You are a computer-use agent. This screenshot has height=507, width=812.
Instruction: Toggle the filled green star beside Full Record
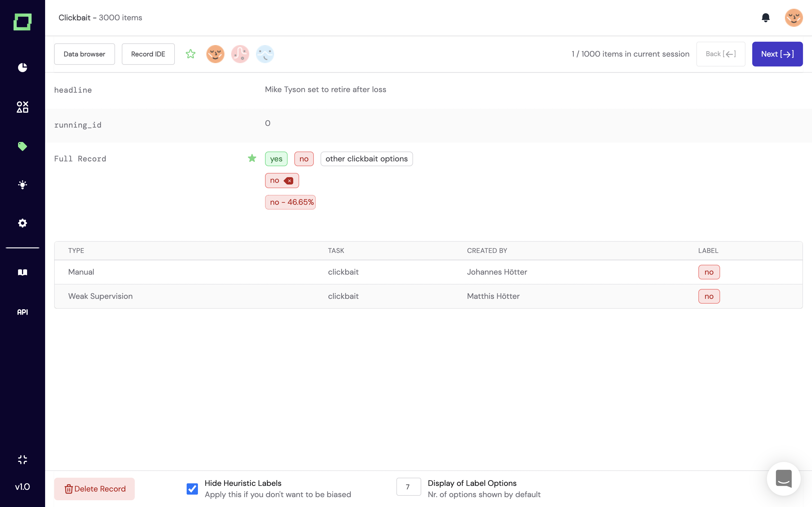[252, 158]
